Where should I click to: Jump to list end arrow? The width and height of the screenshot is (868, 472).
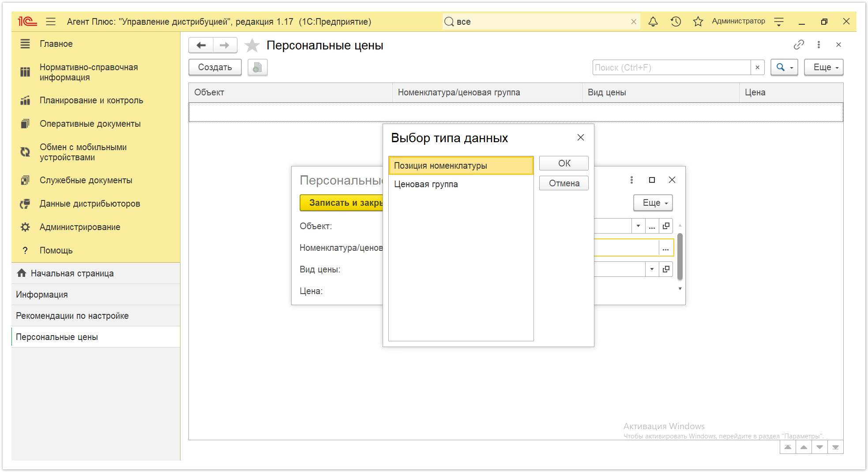pos(835,447)
